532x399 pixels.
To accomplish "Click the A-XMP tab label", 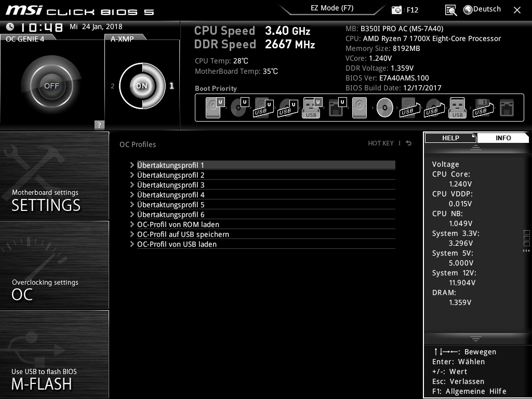I will 122,38.
